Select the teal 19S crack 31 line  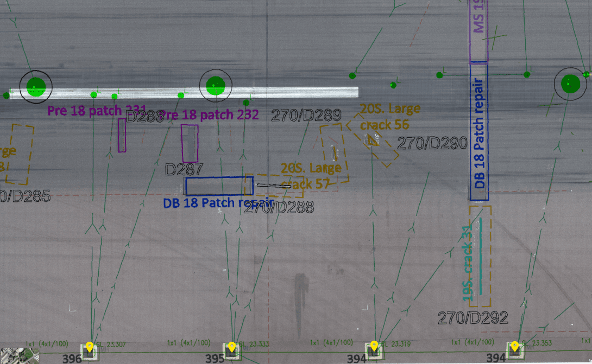click(x=480, y=247)
